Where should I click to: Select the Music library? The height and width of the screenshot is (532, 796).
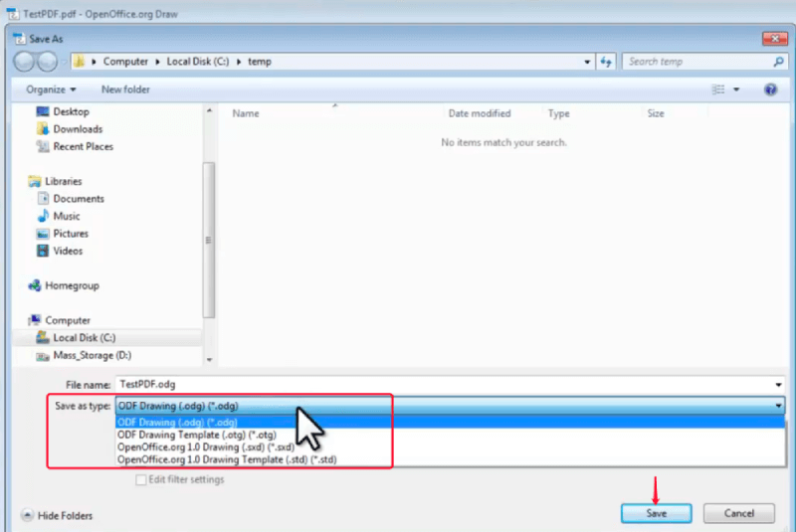click(x=67, y=216)
